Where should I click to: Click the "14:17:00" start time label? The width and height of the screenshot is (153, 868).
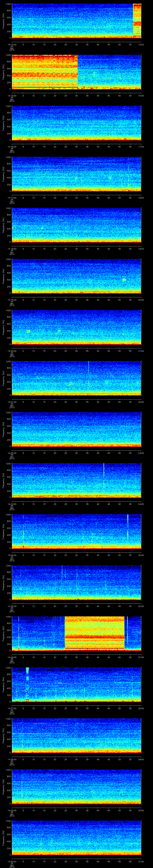(x=12, y=197)
